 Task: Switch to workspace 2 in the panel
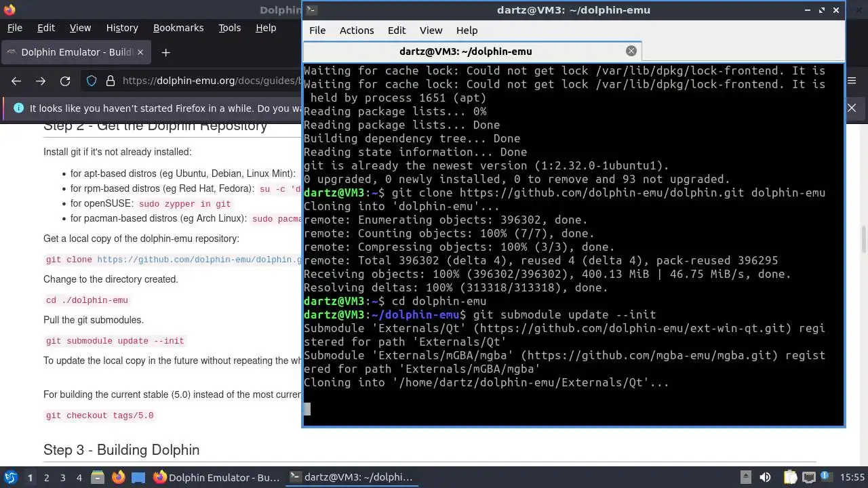tap(47, 478)
